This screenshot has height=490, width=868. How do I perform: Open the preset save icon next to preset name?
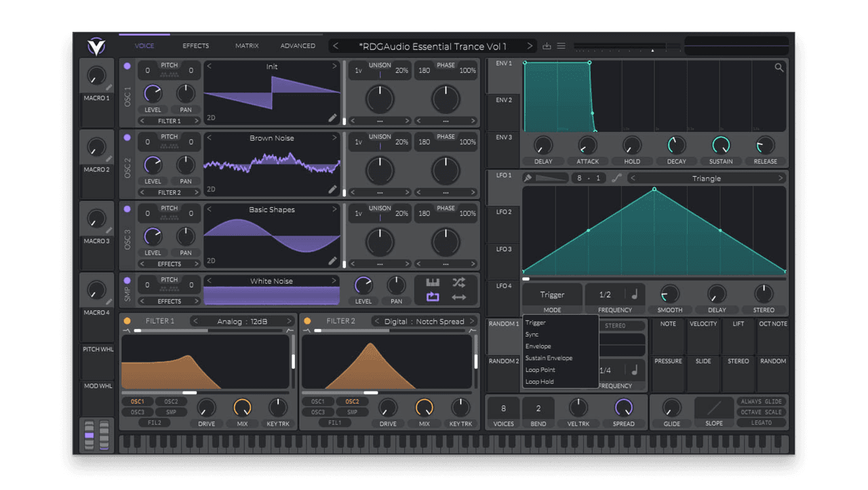(547, 46)
